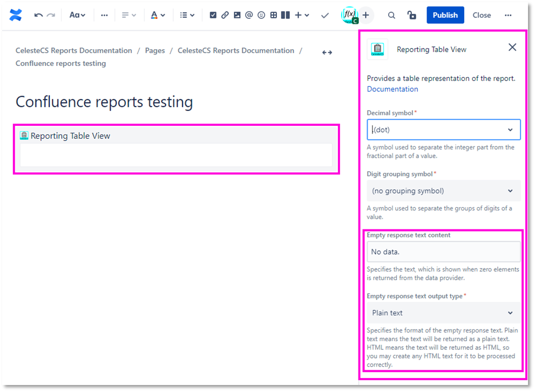The height and width of the screenshot is (392, 535).
Task: Open the text styles Aa dropdown
Action: click(77, 15)
